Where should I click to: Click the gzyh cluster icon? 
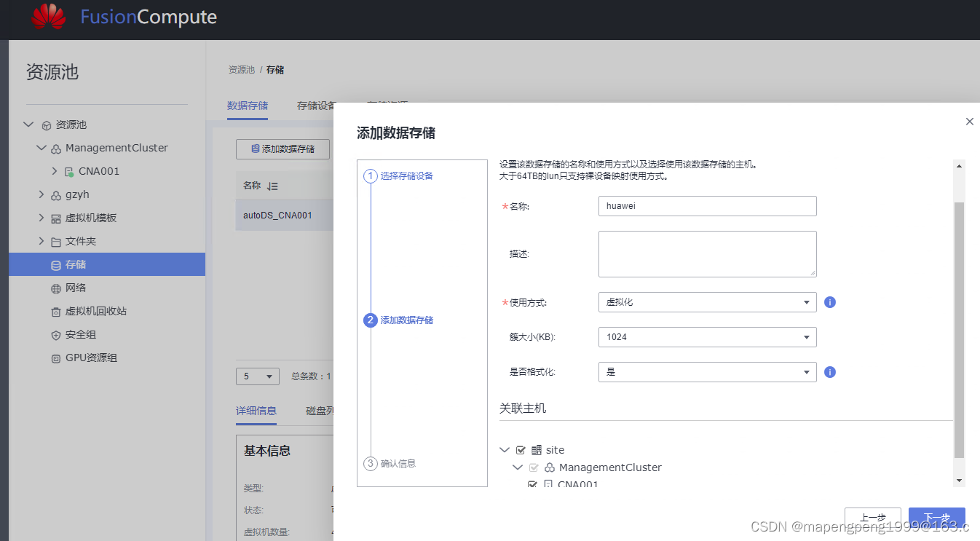[56, 195]
